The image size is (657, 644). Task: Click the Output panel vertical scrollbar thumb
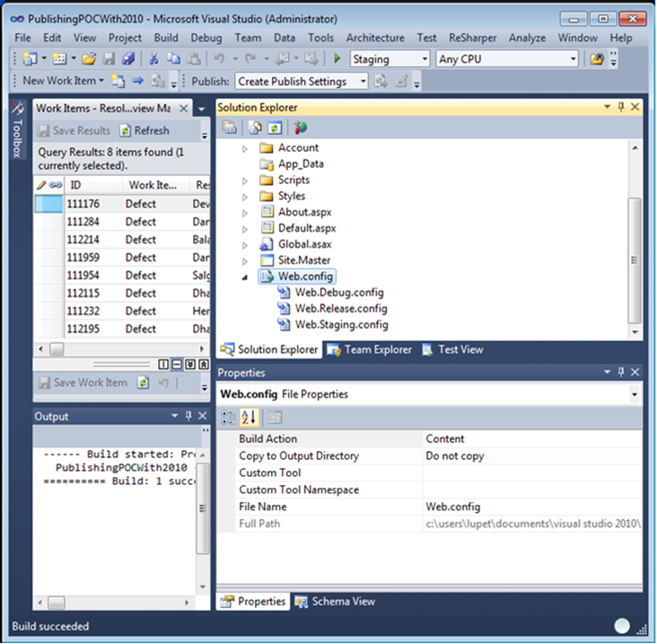202,508
